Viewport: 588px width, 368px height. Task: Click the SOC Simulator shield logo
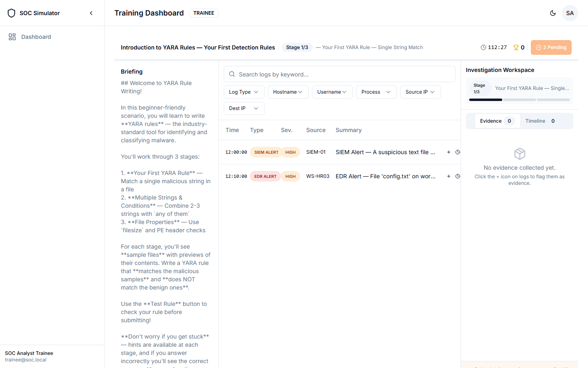(11, 13)
